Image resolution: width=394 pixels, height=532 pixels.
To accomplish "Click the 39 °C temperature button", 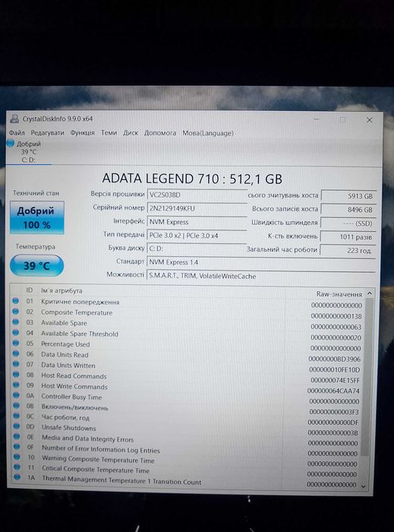I will [37, 266].
